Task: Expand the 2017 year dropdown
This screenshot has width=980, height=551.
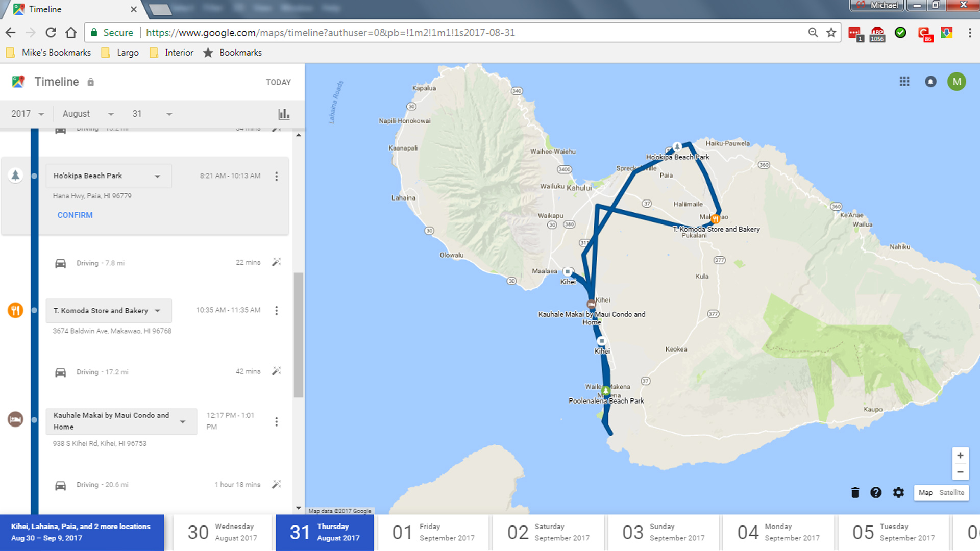Action: pyautogui.click(x=28, y=114)
